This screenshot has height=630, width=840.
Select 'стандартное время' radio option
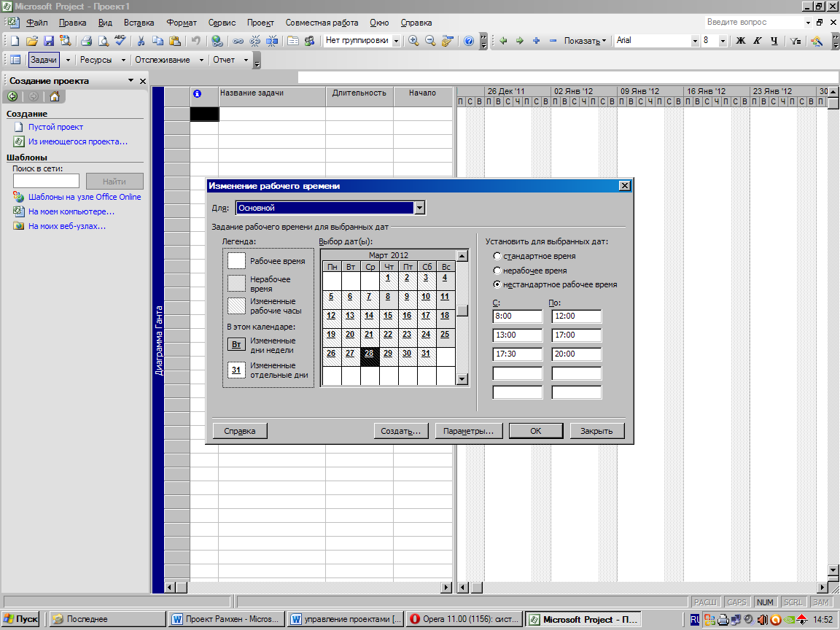coord(497,256)
